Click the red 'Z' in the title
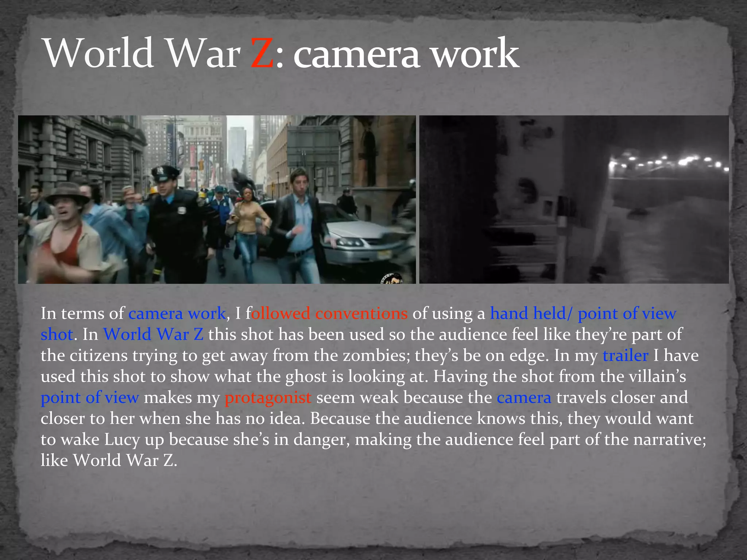Viewport: 747px width, 560px height. click(262, 54)
